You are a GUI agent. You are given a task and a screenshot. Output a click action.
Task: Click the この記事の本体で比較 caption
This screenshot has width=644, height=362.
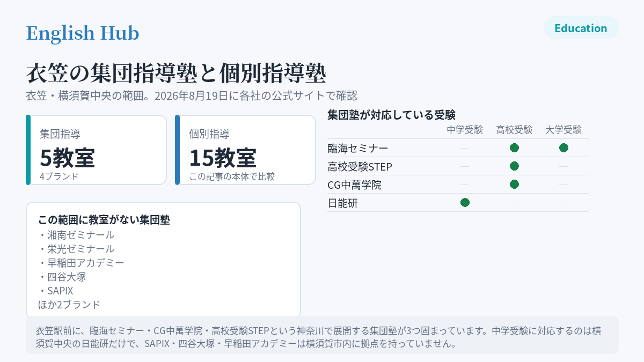pyautogui.click(x=232, y=176)
